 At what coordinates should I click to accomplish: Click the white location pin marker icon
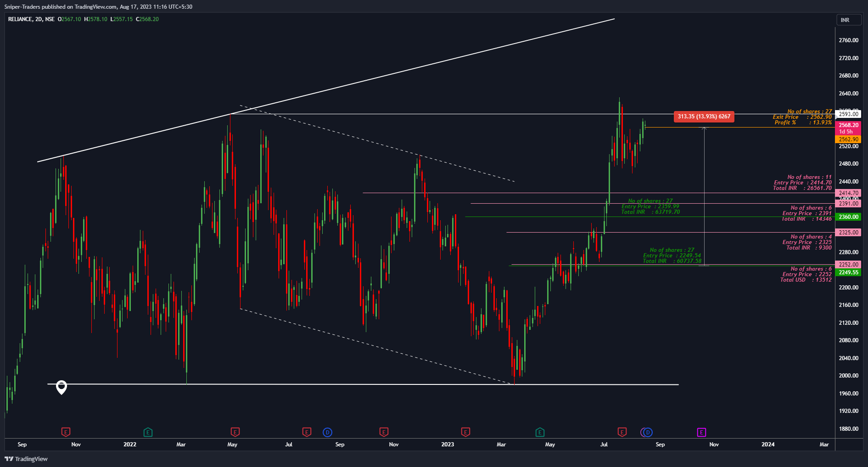[x=62, y=387]
